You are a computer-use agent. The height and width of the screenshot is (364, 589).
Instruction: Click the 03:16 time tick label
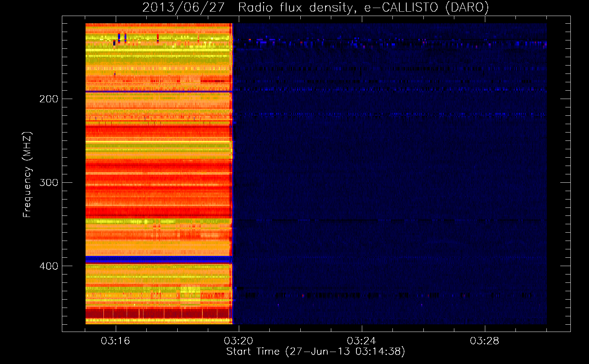point(115,341)
